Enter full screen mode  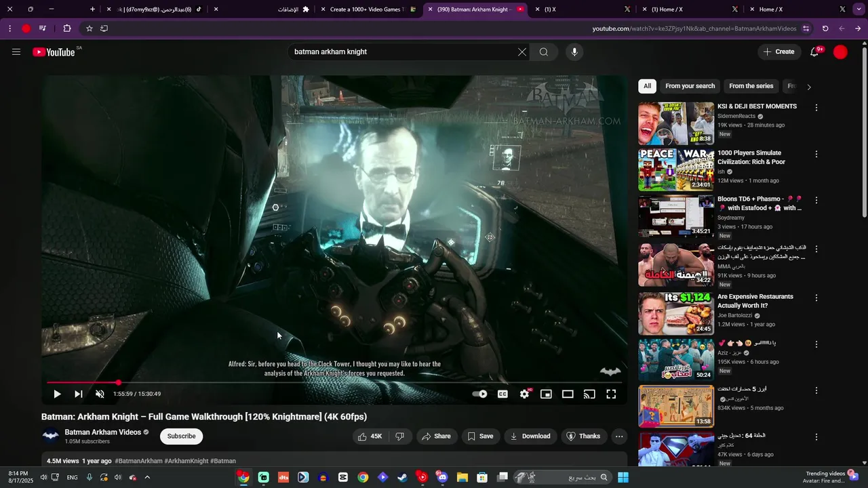pos(611,394)
